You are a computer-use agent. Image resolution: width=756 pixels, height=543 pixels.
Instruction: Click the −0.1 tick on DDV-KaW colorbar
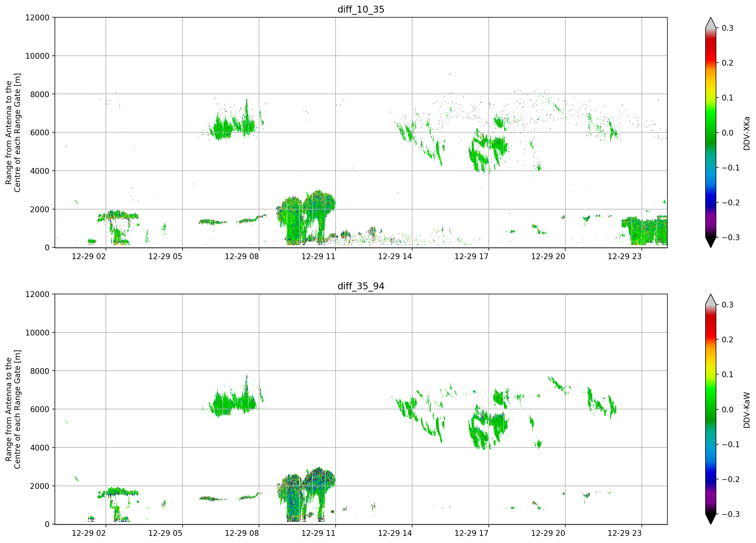click(731, 445)
